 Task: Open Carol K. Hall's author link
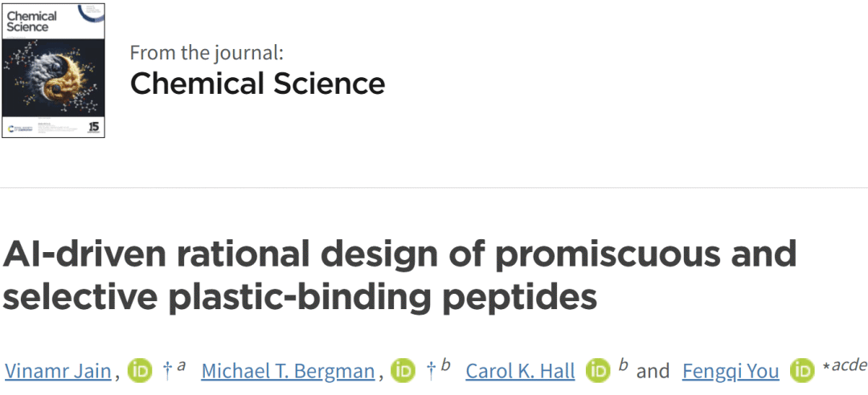pos(520,371)
